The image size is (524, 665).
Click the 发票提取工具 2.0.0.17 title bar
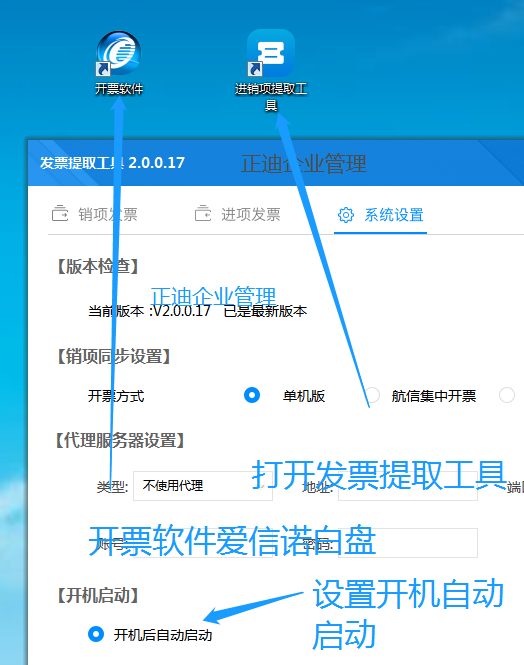[276, 163]
